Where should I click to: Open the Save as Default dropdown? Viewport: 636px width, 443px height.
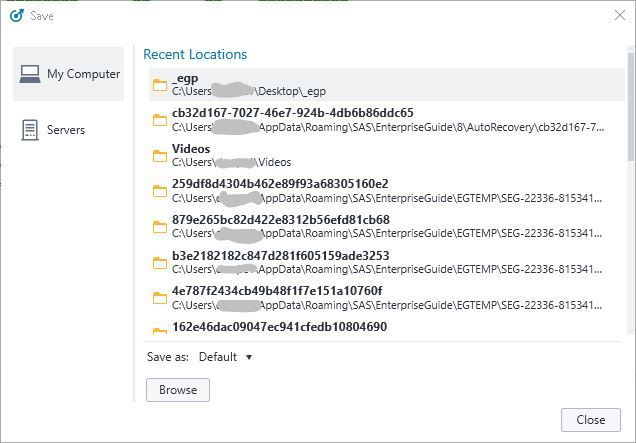tap(226, 357)
